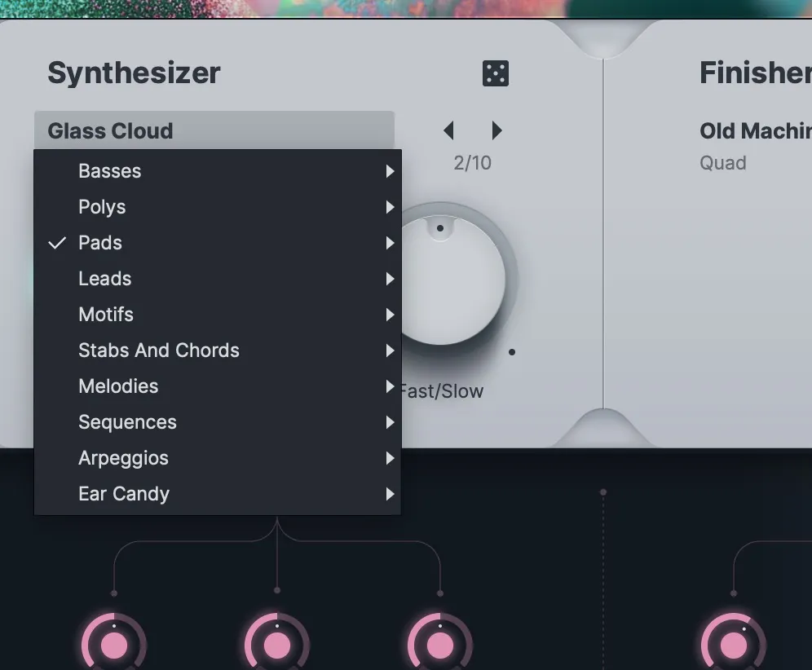Click the Sequences submenu arrow
Viewport: 812px width, 670px height.
click(390, 422)
